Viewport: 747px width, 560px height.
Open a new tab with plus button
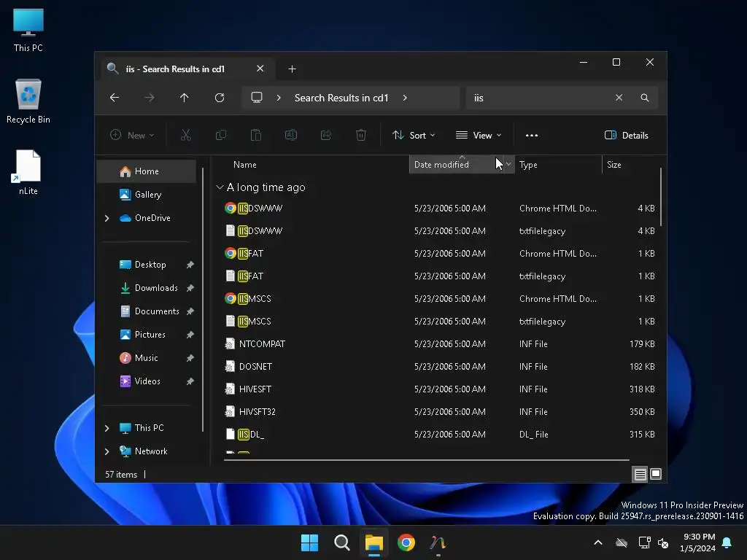(x=292, y=69)
